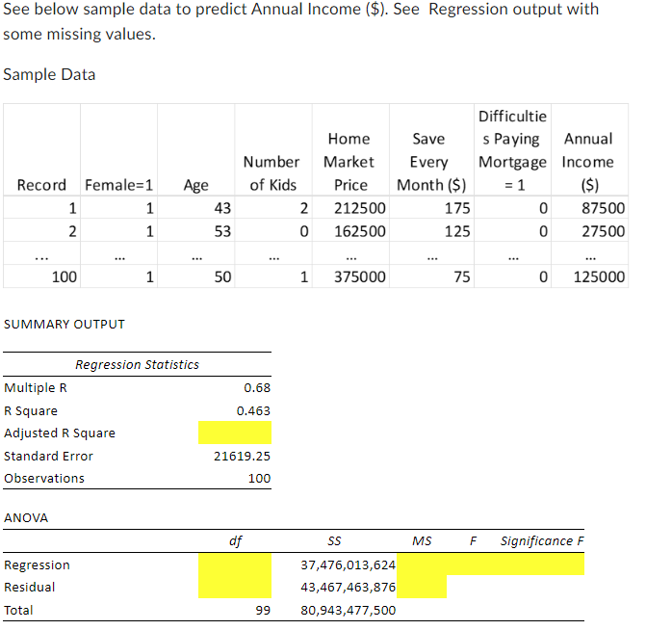The image size is (672, 630).
Task: Select the 'Female=1' column header
Action: (x=118, y=185)
